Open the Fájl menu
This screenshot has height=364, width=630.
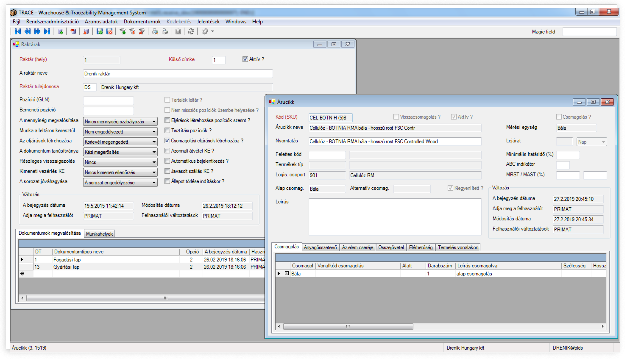pyautogui.click(x=17, y=21)
